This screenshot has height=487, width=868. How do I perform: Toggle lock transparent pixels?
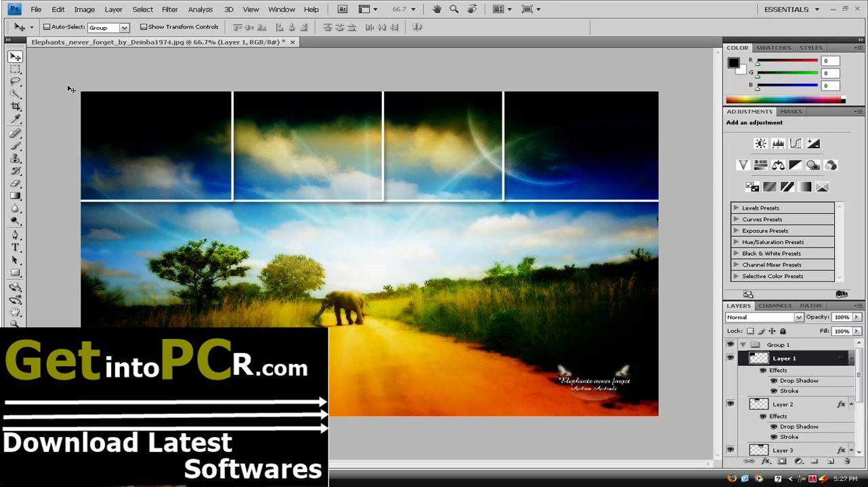(x=750, y=331)
